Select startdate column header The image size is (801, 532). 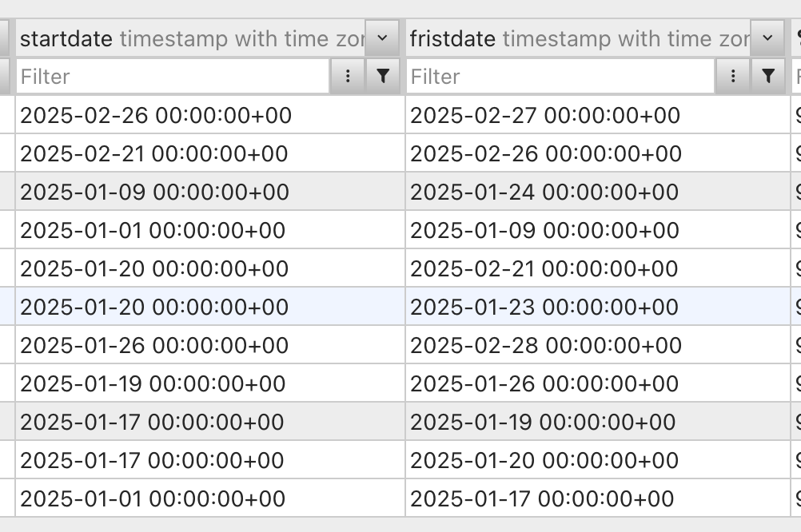click(191, 38)
